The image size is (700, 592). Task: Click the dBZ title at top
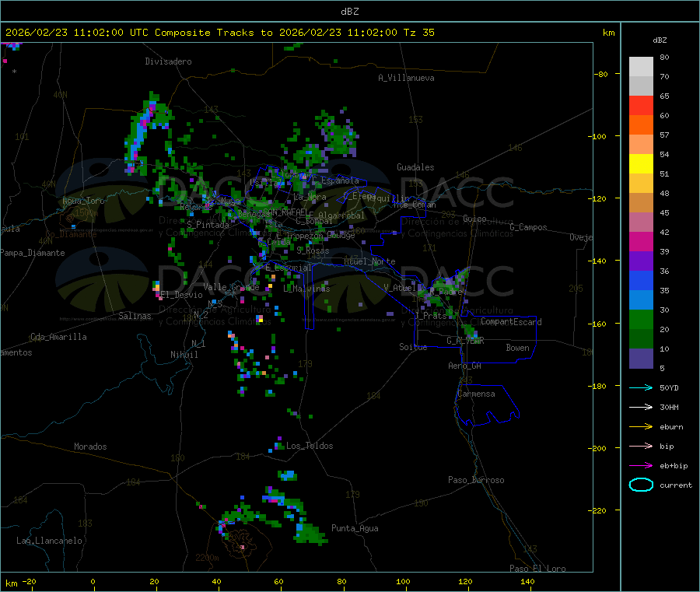click(x=349, y=12)
